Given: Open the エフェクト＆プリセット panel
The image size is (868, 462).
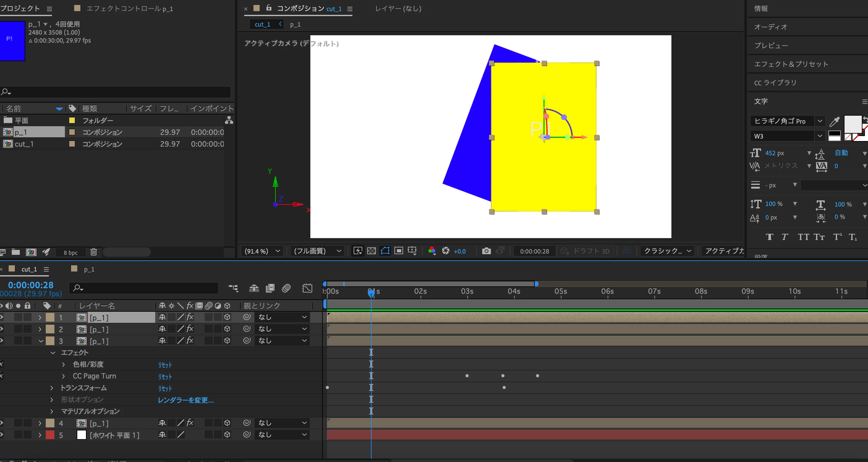Looking at the screenshot, I should pos(790,64).
